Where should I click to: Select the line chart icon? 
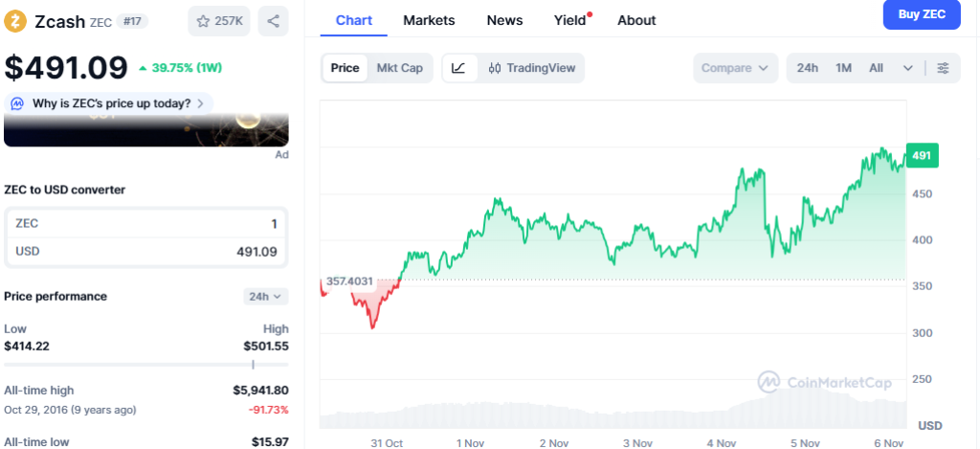pyautogui.click(x=459, y=68)
